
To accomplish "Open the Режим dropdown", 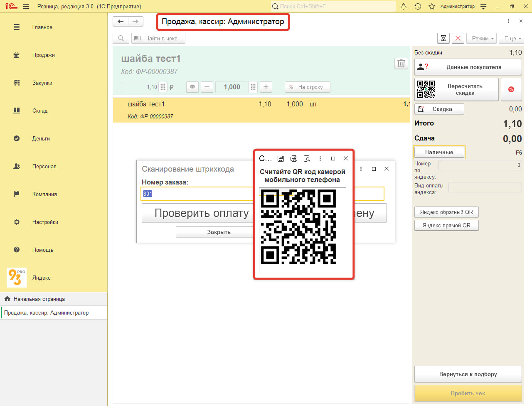I will coord(482,38).
